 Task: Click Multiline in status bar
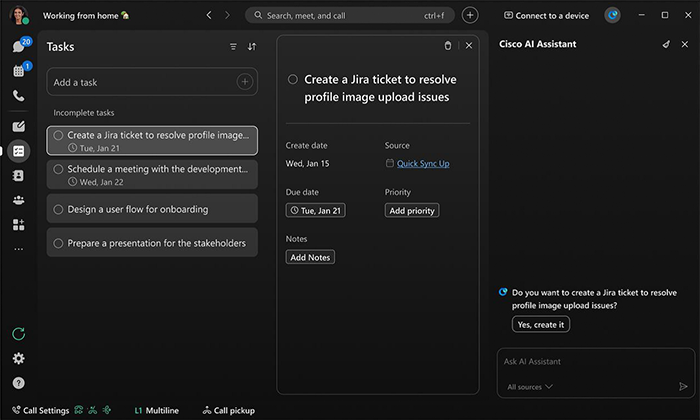pos(157,410)
